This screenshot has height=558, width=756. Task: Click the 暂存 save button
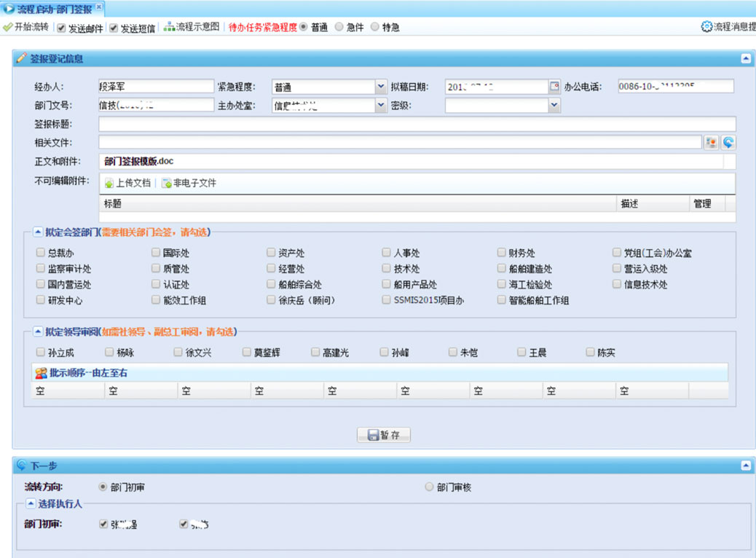[383, 434]
